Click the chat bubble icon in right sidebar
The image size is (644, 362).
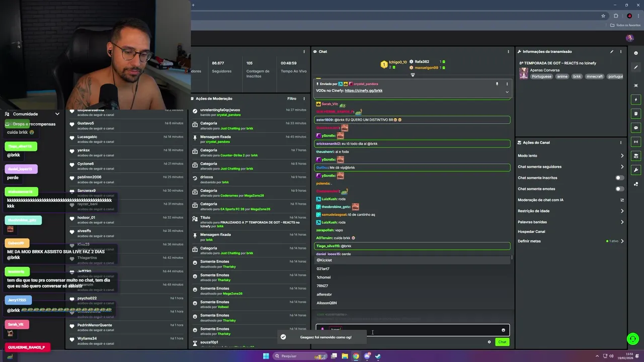click(636, 128)
